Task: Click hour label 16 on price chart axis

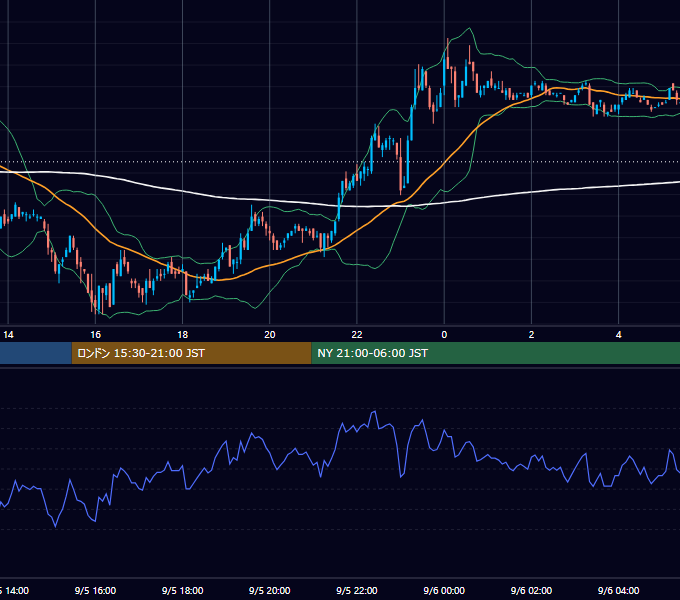Action: (95, 334)
